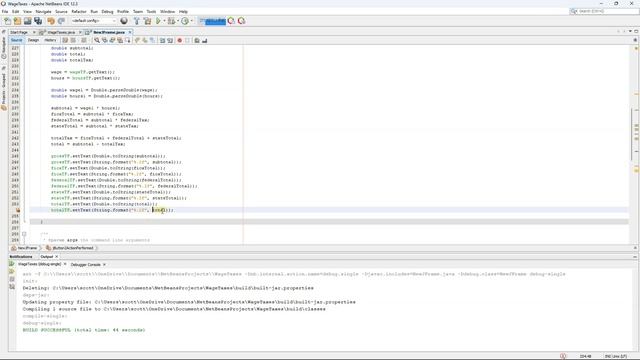Switch to Design view
The height and width of the screenshot is (360, 640).
(33, 40)
